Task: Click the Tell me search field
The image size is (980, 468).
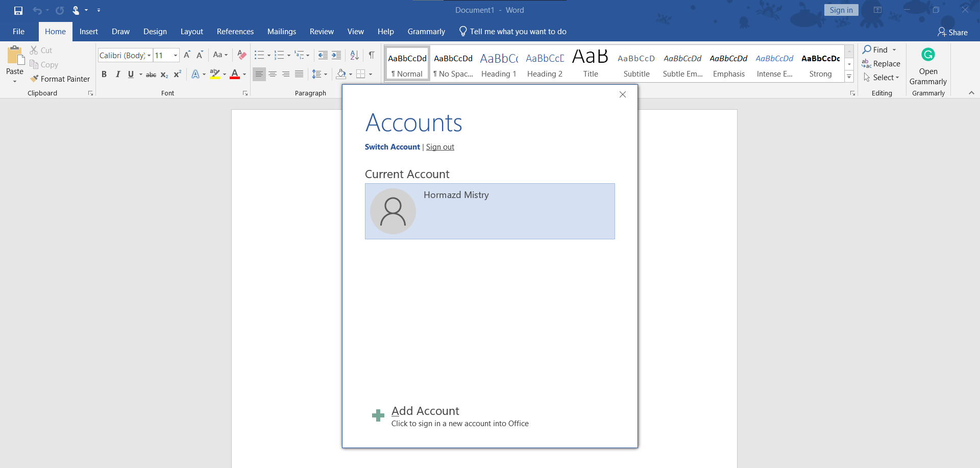Action: [513, 32]
